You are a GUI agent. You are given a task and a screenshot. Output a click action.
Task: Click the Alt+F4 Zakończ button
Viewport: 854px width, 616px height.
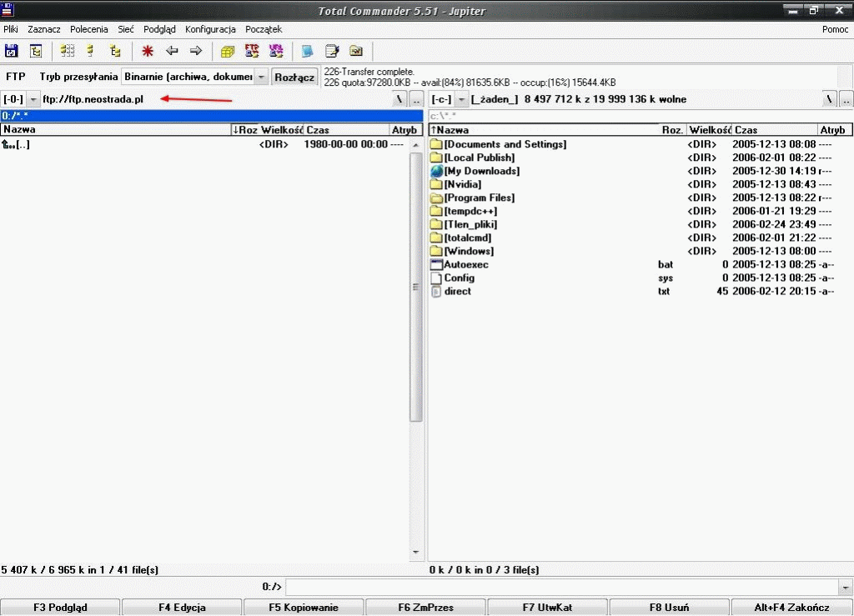tap(792, 608)
